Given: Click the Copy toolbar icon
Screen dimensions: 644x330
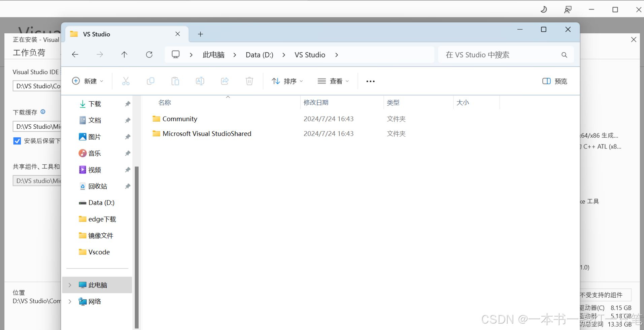Looking at the screenshot, I should pyautogui.click(x=150, y=81).
